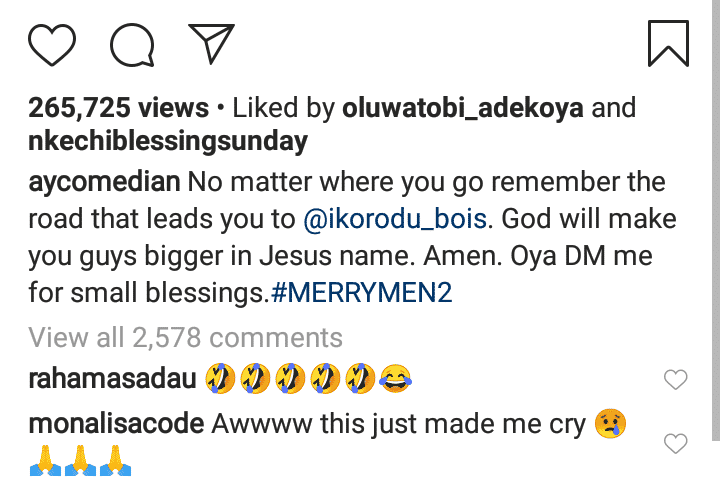Open the @ikorodu_bois mention
The width and height of the screenshot is (720, 486).
[395, 219]
